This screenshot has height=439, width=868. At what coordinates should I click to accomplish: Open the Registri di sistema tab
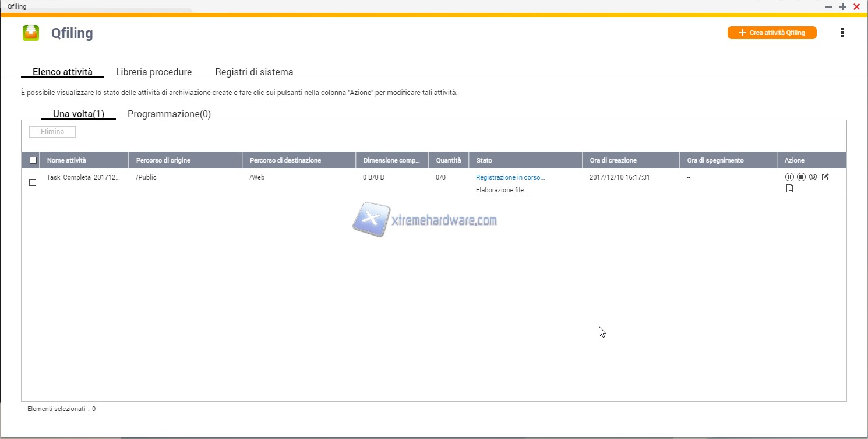(254, 72)
